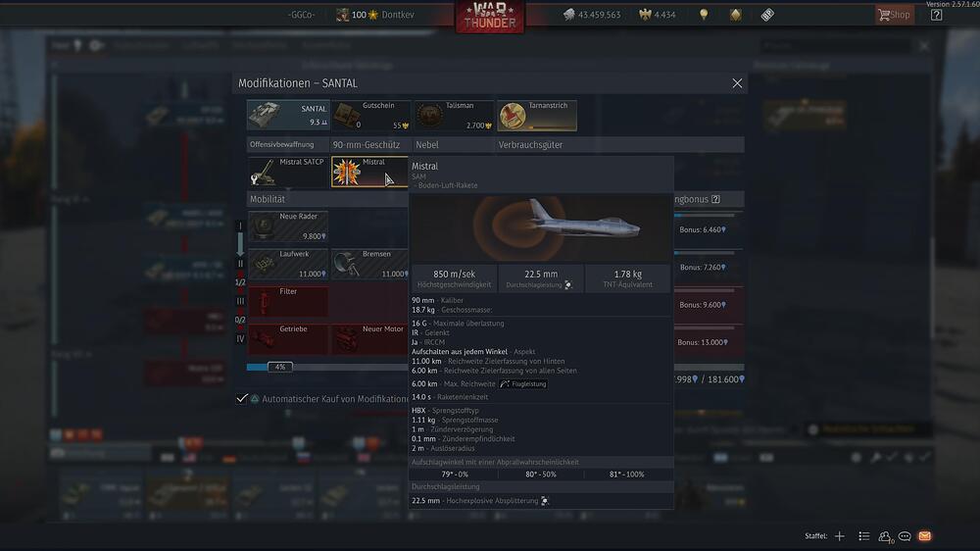Click the 81° - 100% ricochet angle cell
Screen dimensions: 980x551
pyautogui.click(x=627, y=475)
